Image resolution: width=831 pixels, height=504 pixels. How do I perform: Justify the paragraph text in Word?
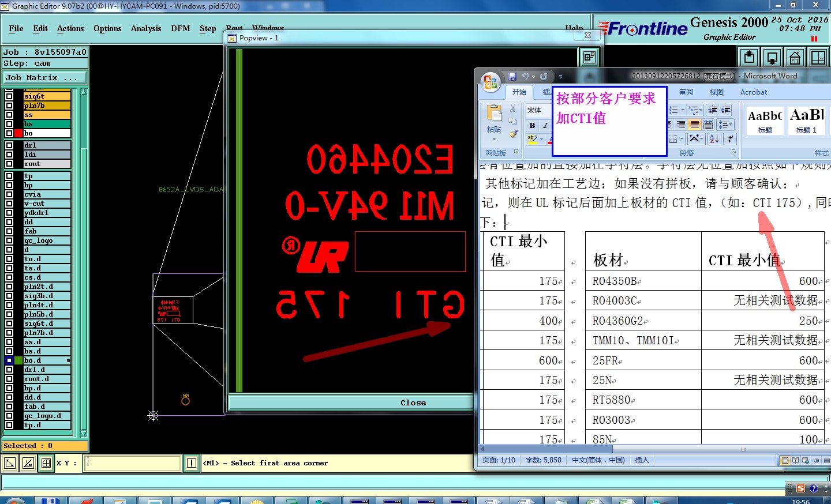coord(694,124)
